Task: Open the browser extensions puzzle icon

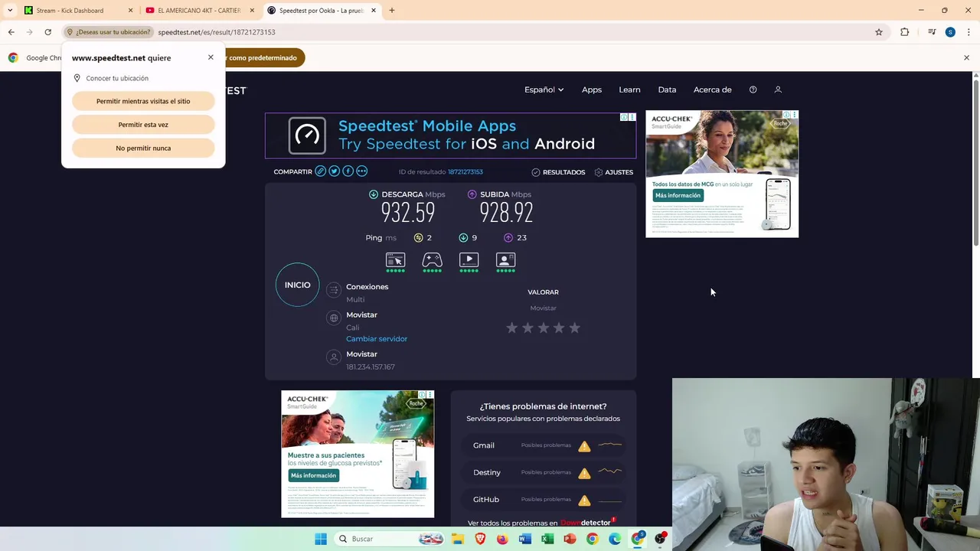Action: tap(905, 32)
